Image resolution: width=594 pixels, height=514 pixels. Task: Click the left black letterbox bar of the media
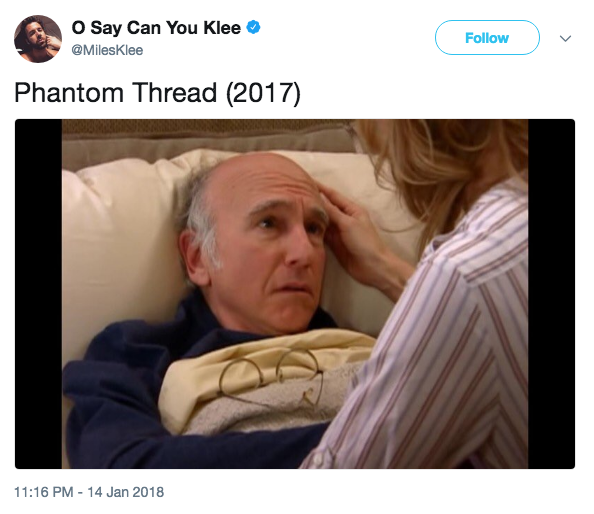[38, 294]
